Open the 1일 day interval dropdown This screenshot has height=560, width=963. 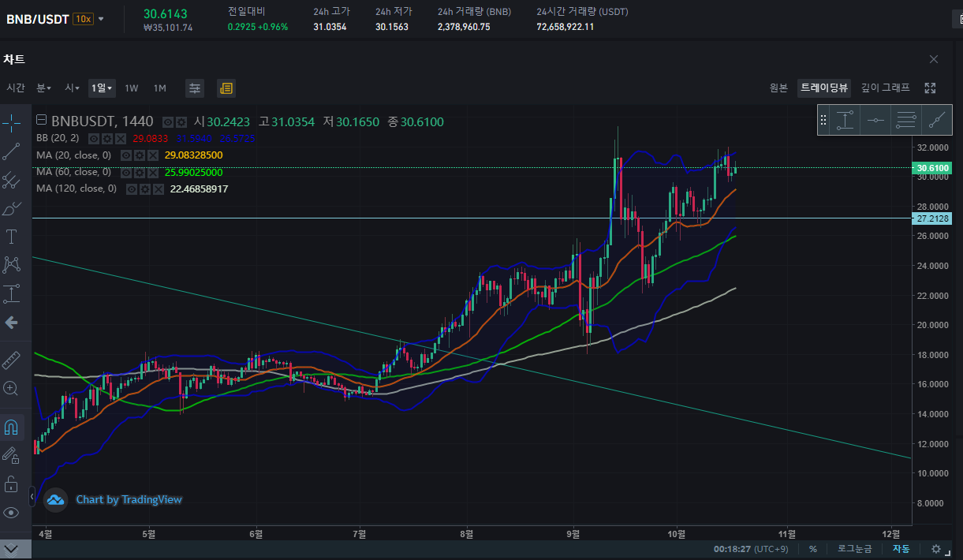coord(102,88)
